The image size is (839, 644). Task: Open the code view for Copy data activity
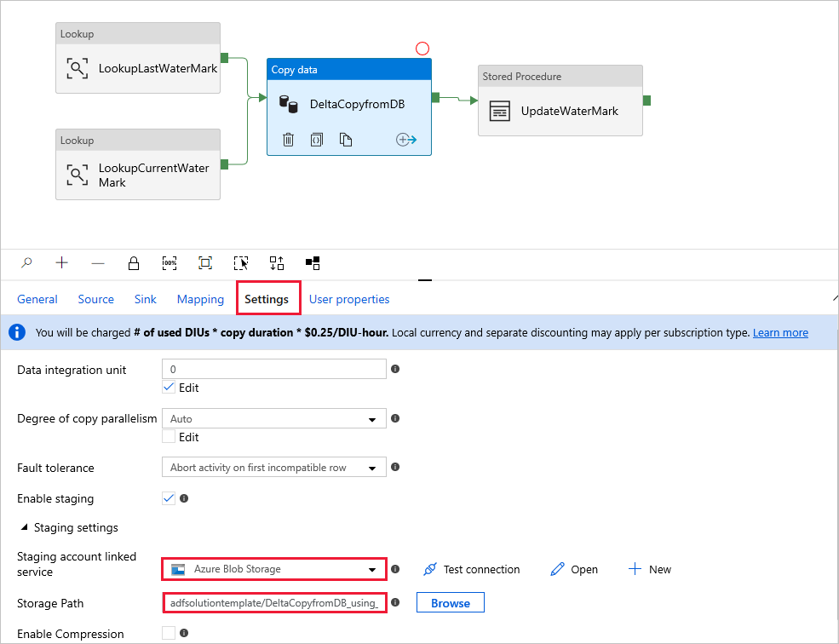coord(316,139)
